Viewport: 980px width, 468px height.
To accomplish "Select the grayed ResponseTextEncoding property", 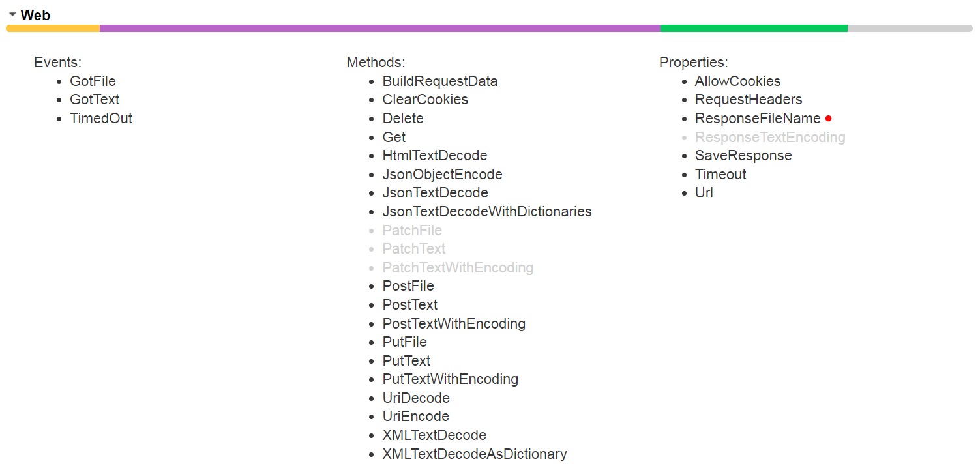I will (x=770, y=138).
